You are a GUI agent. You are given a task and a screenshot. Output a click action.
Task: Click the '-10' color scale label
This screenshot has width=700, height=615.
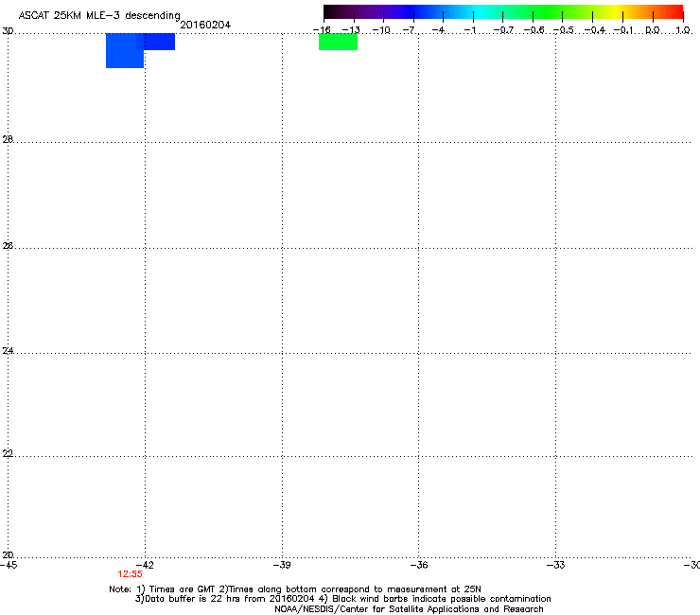(x=381, y=30)
